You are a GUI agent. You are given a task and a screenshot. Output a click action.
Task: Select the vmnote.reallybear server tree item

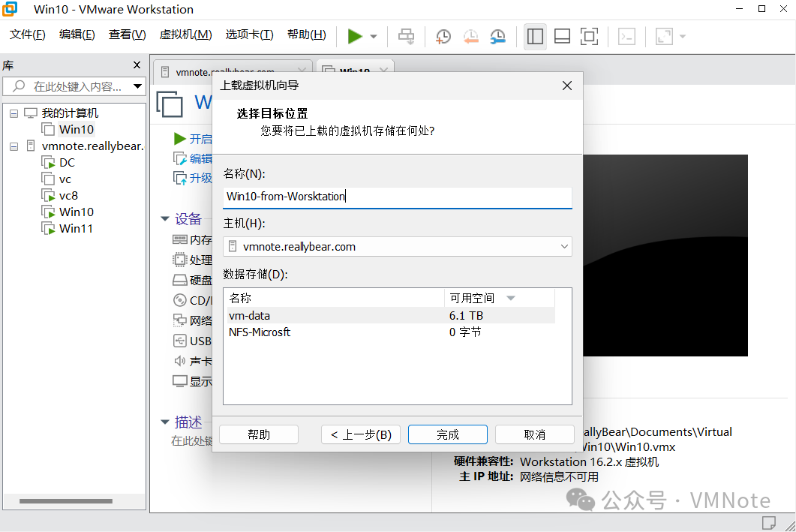pyautogui.click(x=92, y=146)
